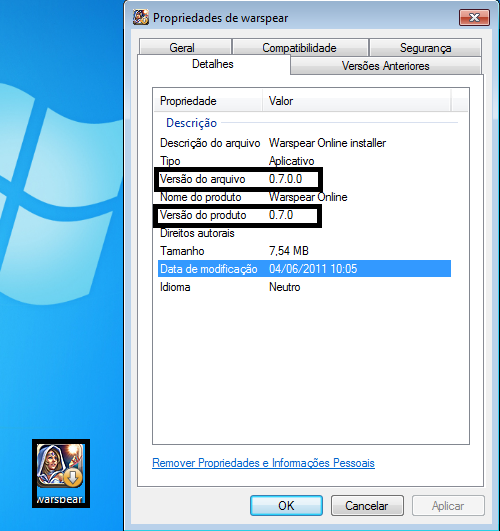Select the Descrição do arquivo row
The width and height of the screenshot is (500, 531).
(x=304, y=143)
